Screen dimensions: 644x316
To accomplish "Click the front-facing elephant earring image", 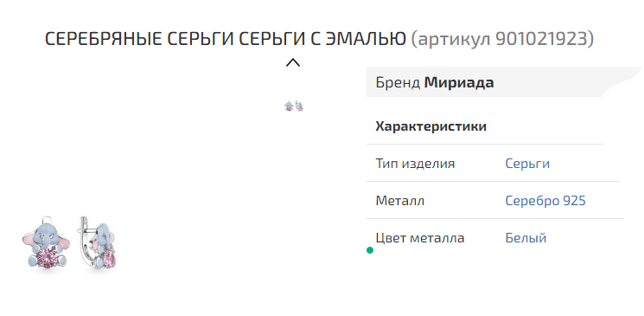I will [x=47, y=242].
